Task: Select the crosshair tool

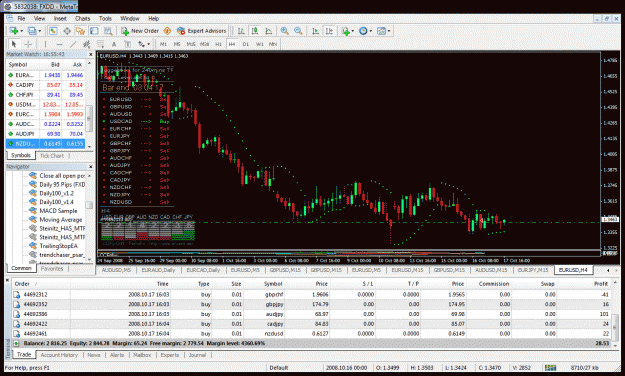Action: (x=28, y=44)
